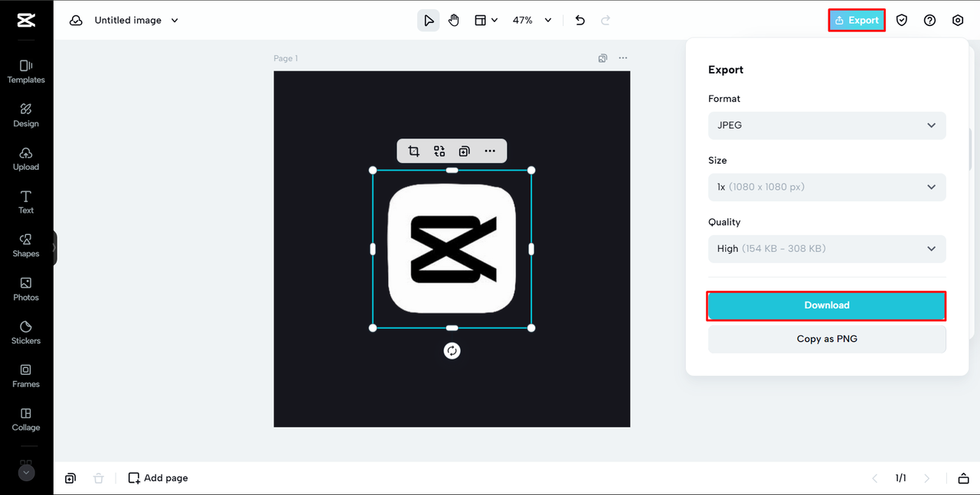Viewport: 980px width, 495px height.
Task: Select the hand pan tool
Action: (454, 21)
